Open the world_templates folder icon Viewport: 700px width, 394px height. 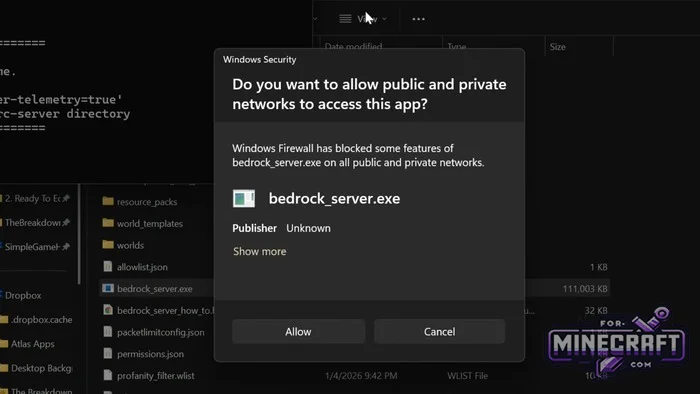pyautogui.click(x=108, y=222)
